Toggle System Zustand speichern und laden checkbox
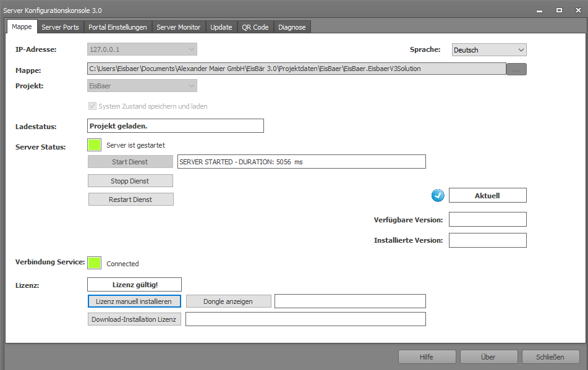588x370 pixels. 92,106
